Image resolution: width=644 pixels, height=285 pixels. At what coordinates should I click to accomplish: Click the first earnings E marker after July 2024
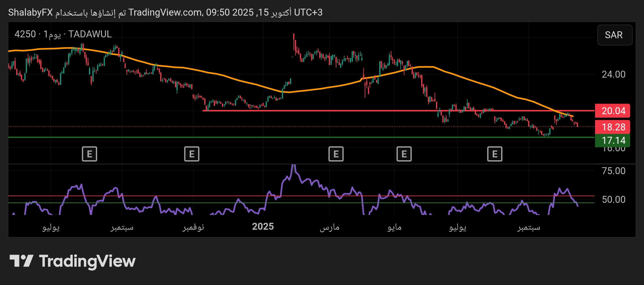[x=90, y=154]
